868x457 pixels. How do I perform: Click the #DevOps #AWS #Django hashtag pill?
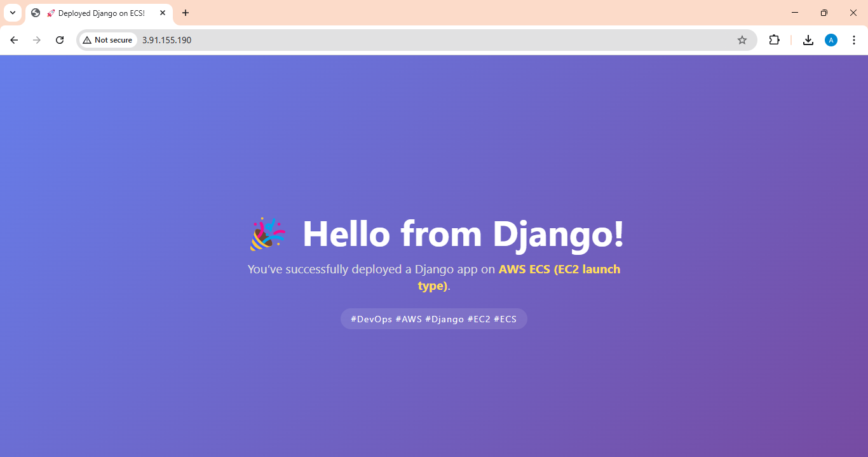point(434,319)
